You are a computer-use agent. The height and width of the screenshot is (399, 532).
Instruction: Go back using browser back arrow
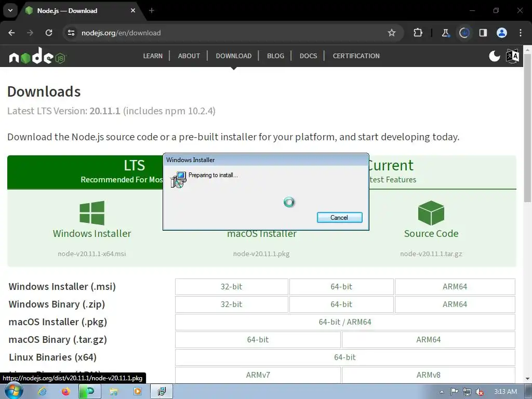pyautogui.click(x=11, y=33)
